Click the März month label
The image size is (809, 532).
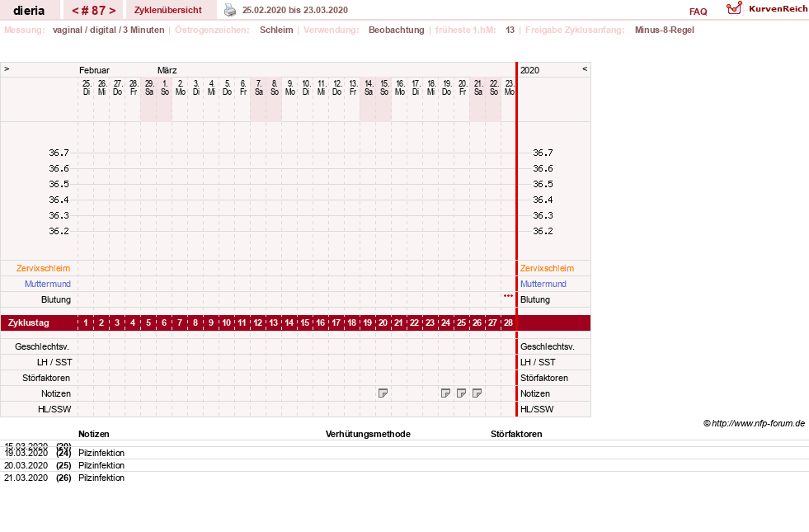tap(167, 70)
